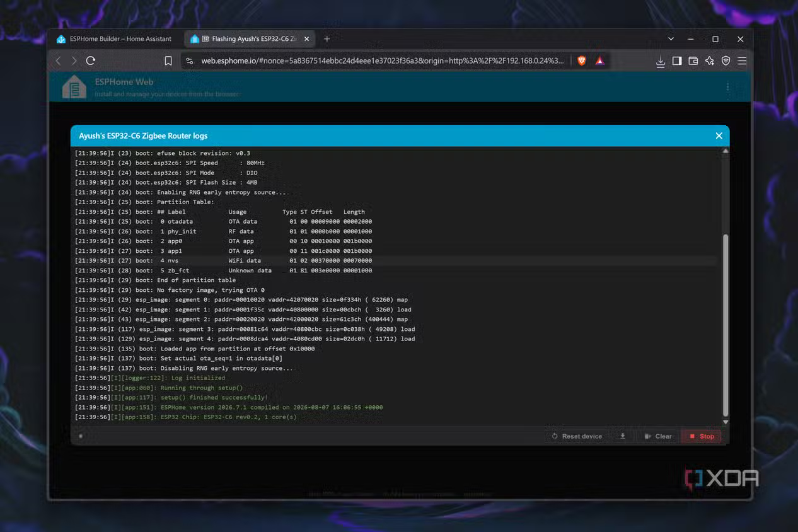Open the Brave Rewards triangle icon
Screen dimensions: 798x532
(x=599, y=61)
